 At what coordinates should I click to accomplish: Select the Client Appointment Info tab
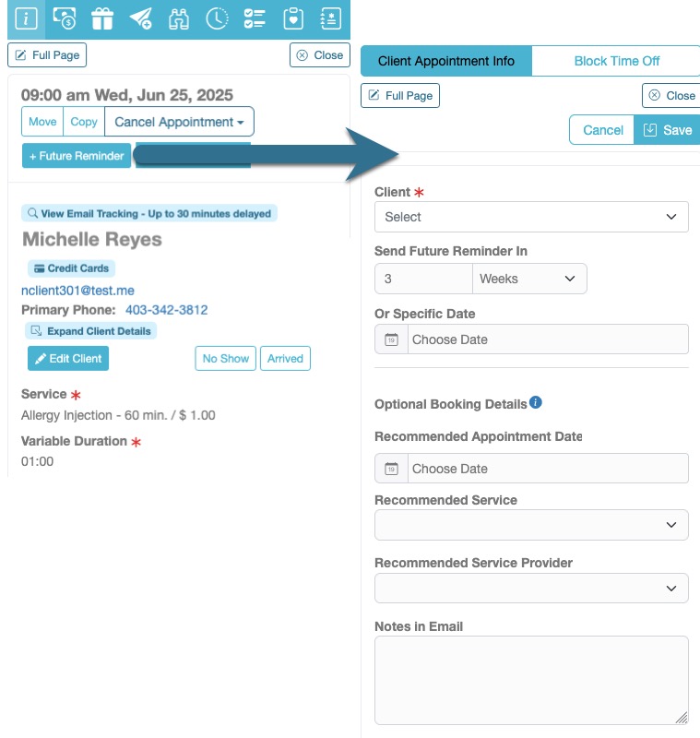click(446, 61)
